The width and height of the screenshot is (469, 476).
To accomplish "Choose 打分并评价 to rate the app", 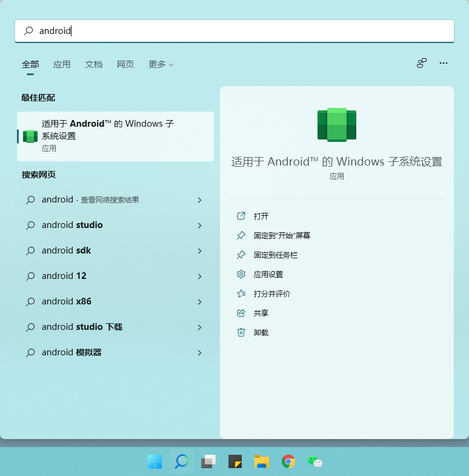I will 272,294.
